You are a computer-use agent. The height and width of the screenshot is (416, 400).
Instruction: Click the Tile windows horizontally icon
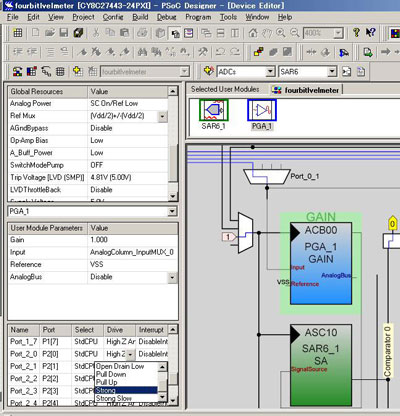(221, 33)
